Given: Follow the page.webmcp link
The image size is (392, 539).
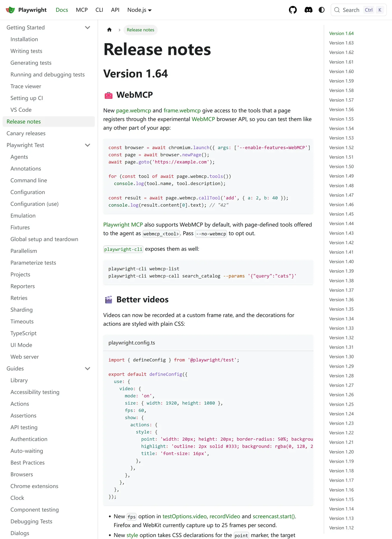Looking at the screenshot, I should 134,111.
